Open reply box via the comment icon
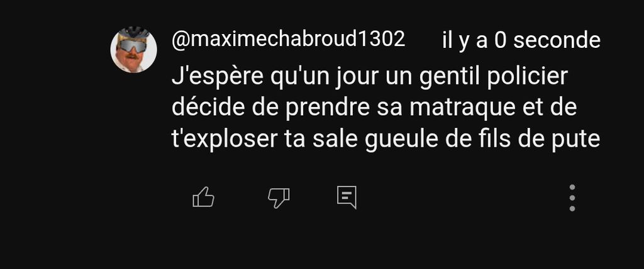 pos(347,197)
